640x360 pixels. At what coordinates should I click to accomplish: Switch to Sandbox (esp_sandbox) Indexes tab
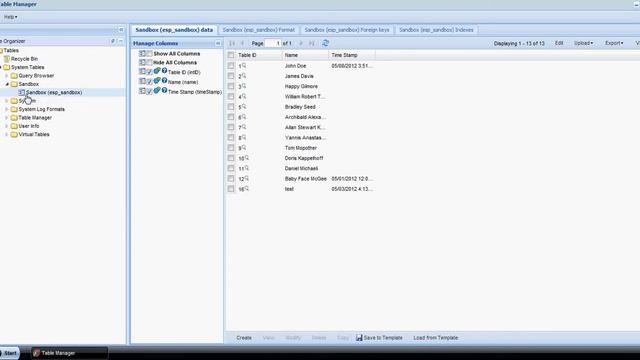(x=436, y=30)
